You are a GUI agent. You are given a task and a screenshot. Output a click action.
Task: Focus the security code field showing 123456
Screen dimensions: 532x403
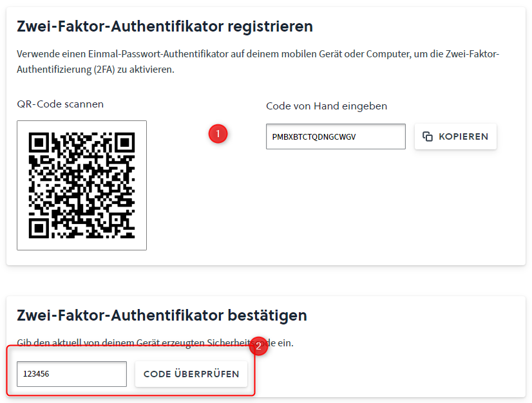pyautogui.click(x=71, y=374)
